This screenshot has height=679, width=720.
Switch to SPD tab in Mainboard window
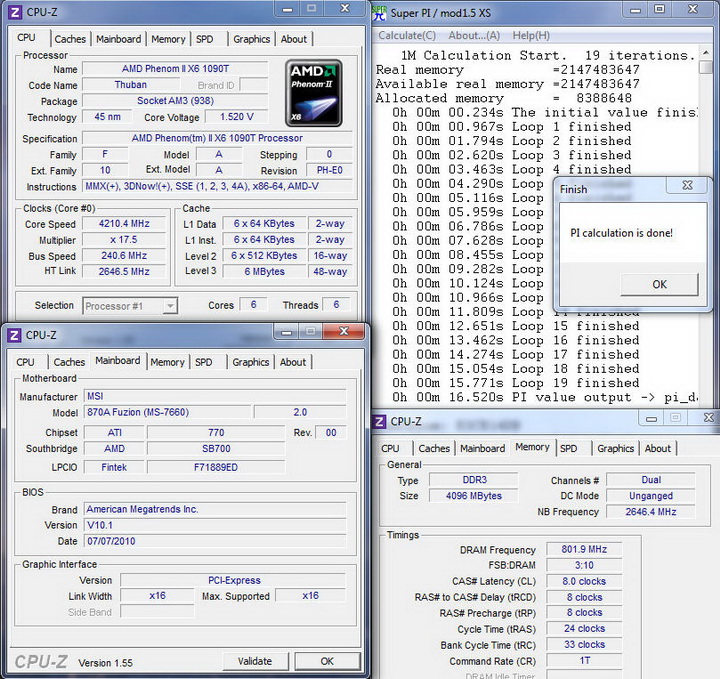pos(204,362)
